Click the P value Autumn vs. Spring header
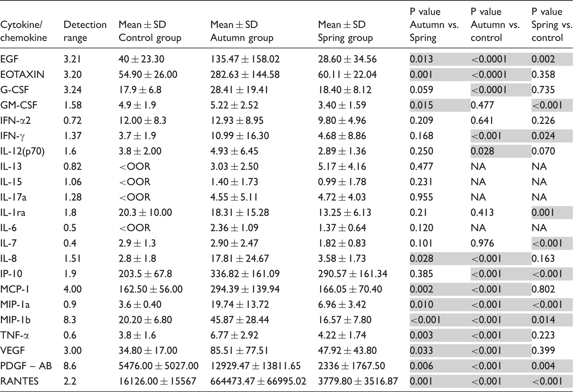 point(434,25)
